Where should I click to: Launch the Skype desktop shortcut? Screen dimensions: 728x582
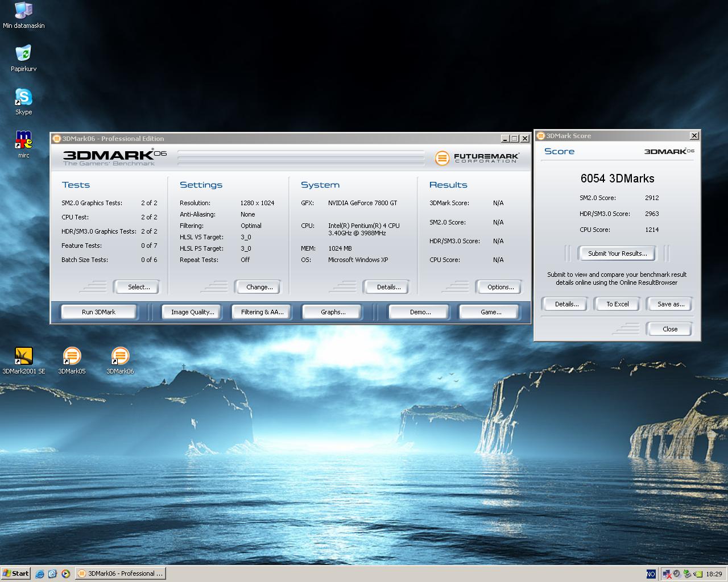pyautogui.click(x=23, y=102)
